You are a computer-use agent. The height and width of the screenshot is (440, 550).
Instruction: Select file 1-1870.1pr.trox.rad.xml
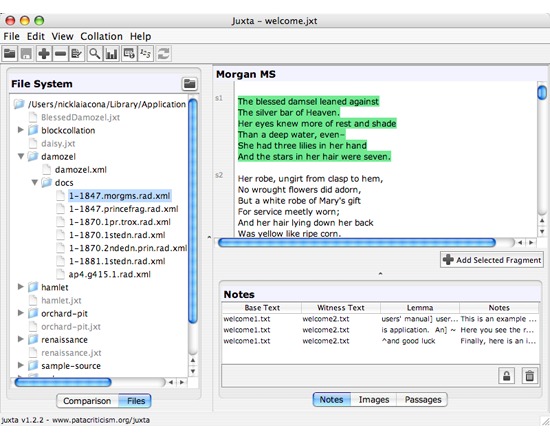(x=120, y=222)
